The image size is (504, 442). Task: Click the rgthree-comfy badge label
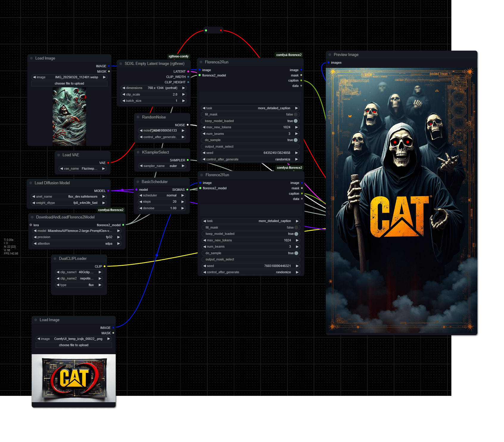pos(178,57)
